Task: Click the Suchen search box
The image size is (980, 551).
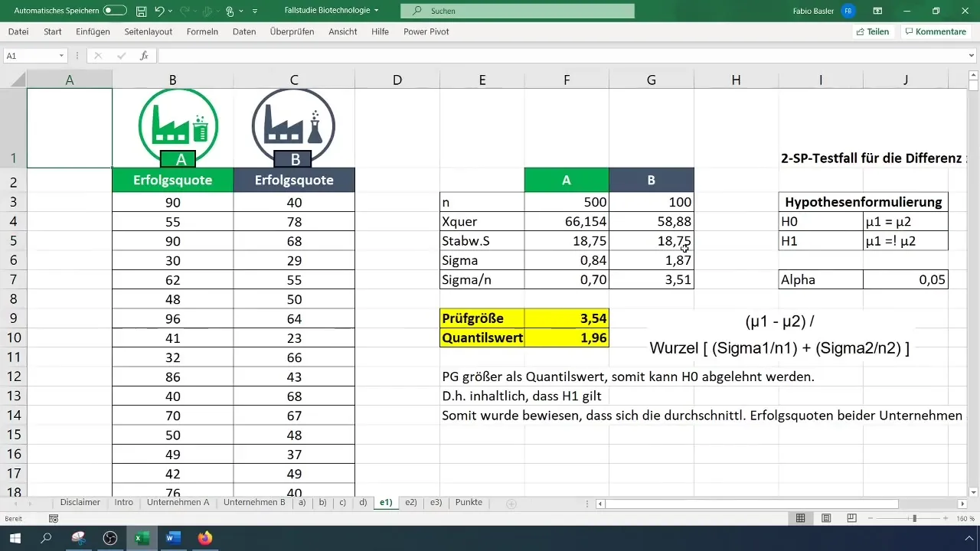Action: coord(518,11)
